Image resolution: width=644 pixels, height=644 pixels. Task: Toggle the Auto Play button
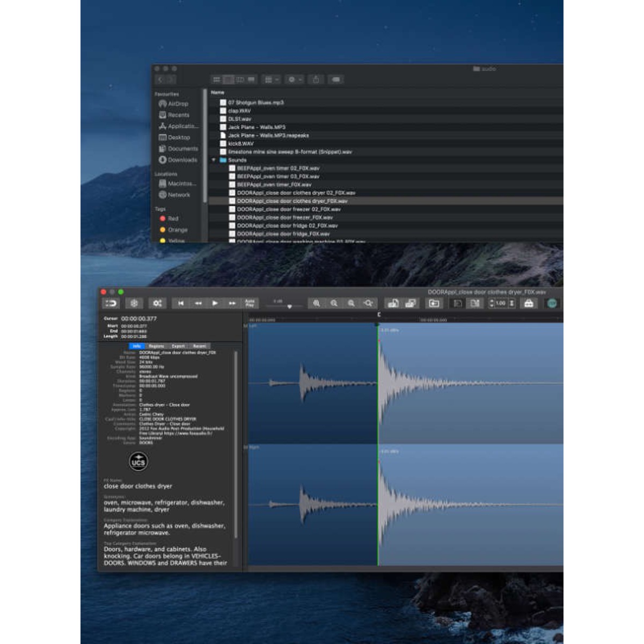click(x=250, y=303)
